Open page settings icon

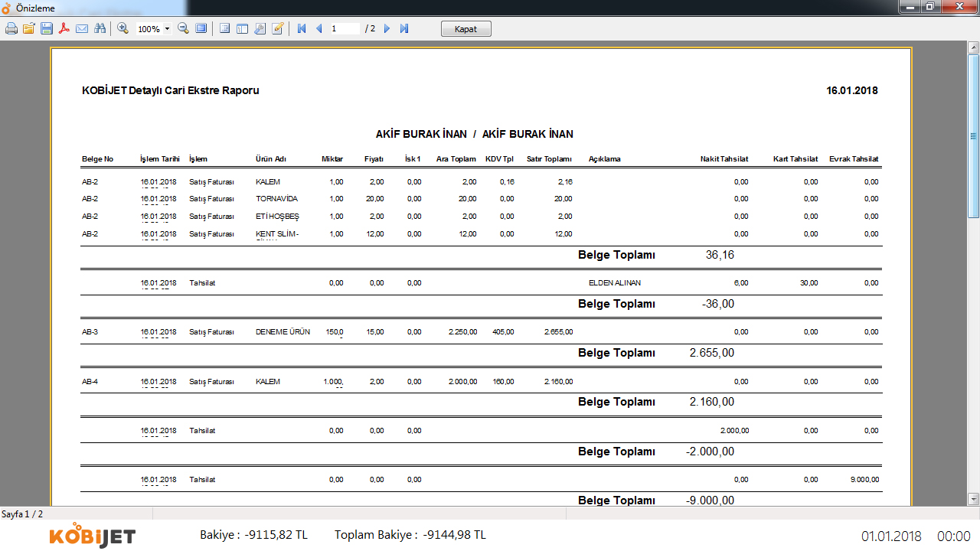[x=260, y=28]
